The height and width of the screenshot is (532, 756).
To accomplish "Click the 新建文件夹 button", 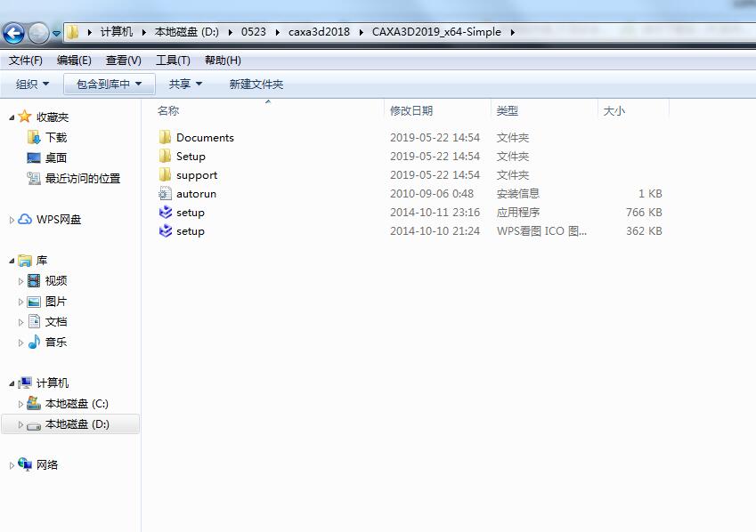I will [256, 85].
